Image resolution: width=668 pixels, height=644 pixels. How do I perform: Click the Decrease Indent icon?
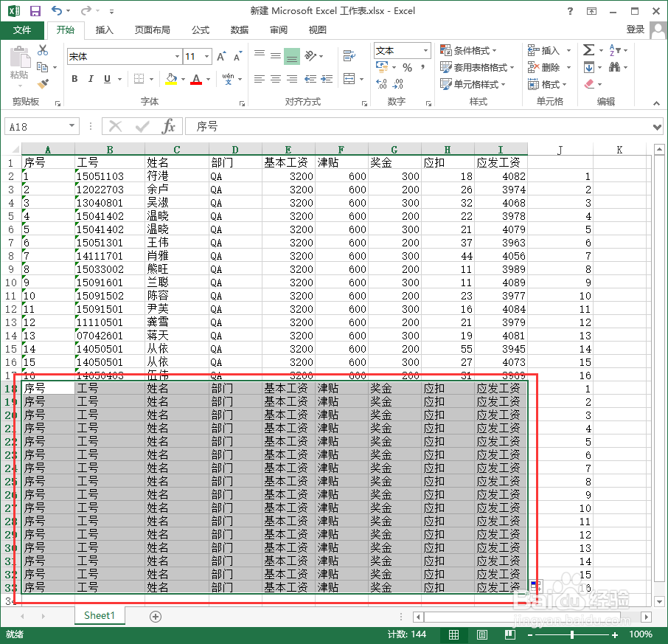(x=310, y=79)
